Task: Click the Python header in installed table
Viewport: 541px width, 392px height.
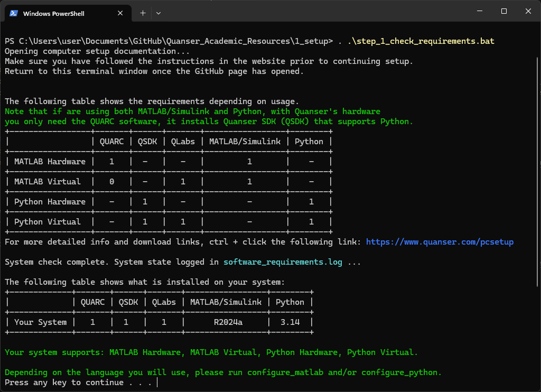Action: [290, 302]
